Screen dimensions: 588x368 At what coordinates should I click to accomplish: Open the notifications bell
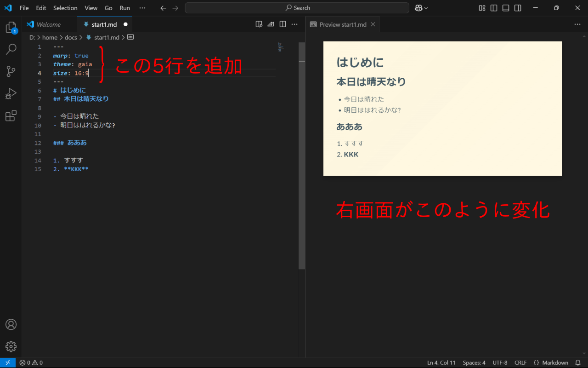click(x=578, y=362)
